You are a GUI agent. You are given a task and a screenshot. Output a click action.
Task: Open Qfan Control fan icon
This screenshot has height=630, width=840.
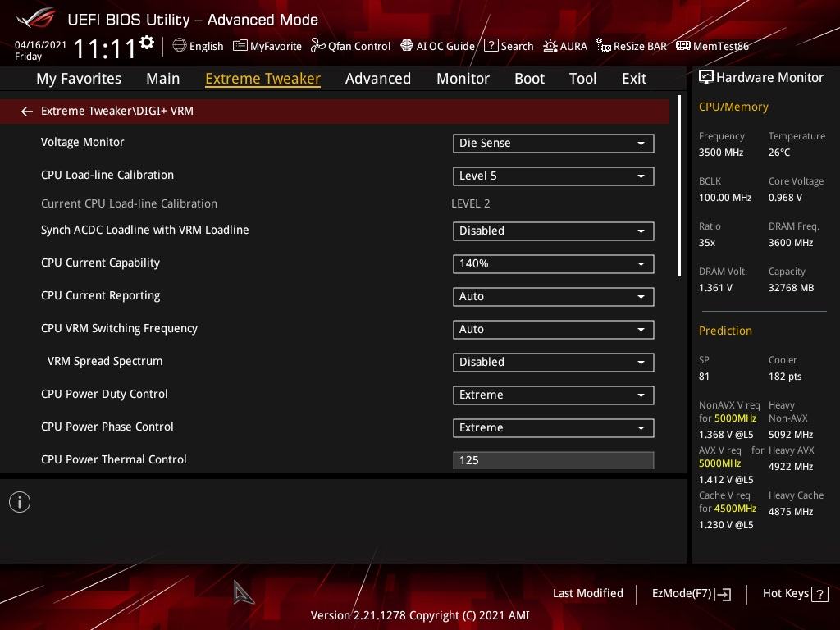tap(317, 46)
